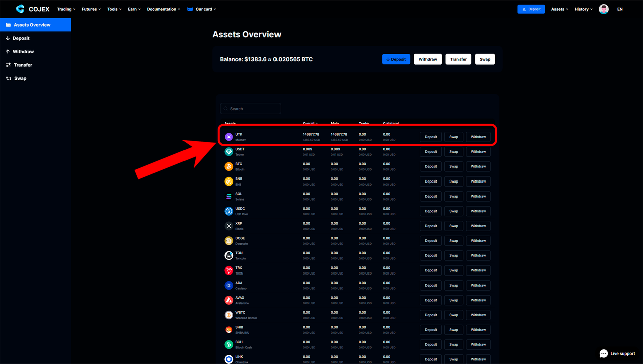Click Transfer button in balance panel
643x364 pixels.
point(458,59)
